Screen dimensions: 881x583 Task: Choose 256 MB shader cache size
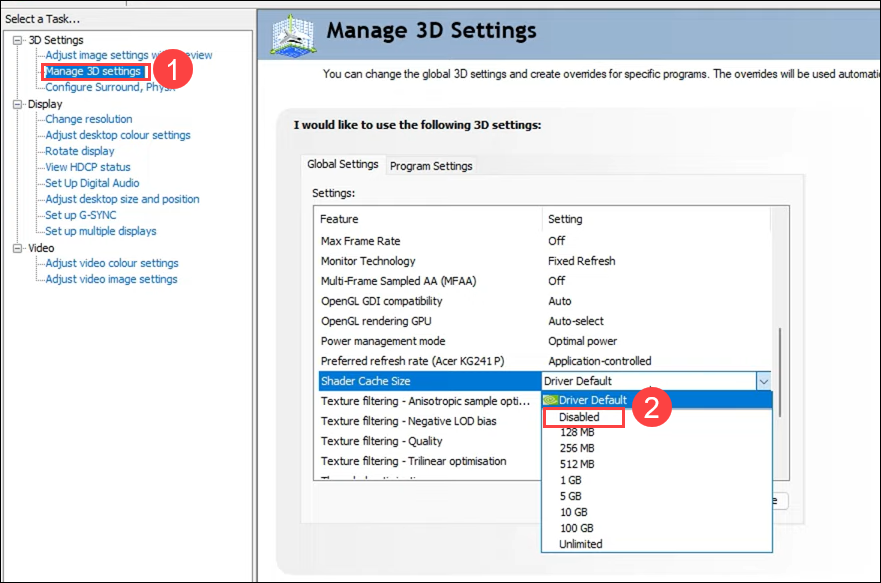pos(577,448)
